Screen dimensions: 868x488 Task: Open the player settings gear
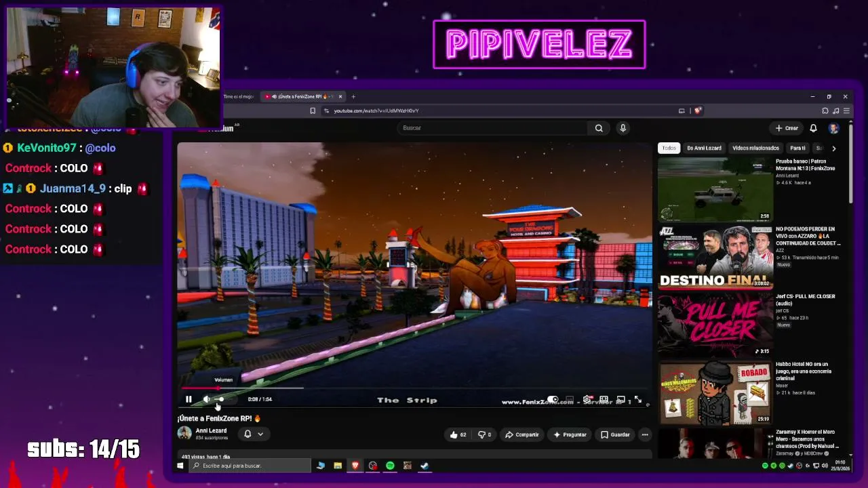pos(587,399)
